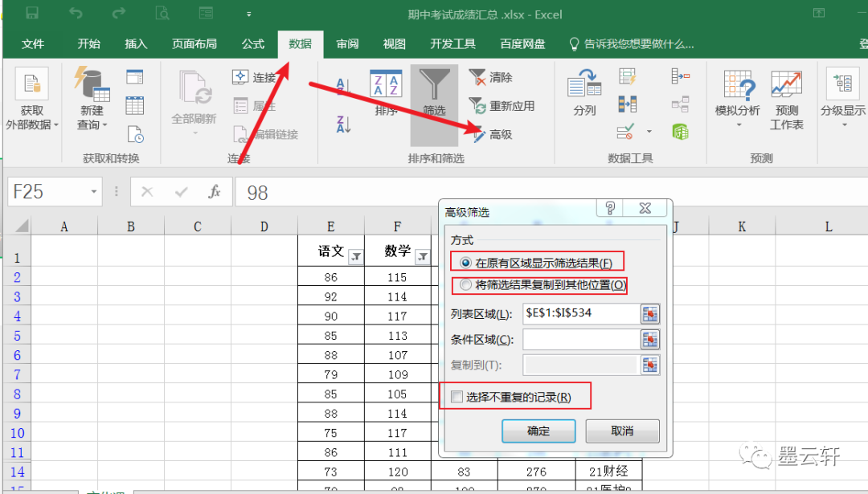Open the 百度网盘 tab

point(522,43)
